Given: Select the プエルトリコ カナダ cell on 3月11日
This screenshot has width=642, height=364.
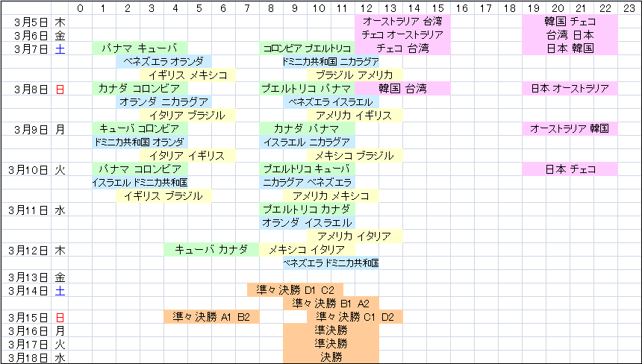Looking at the screenshot, I should [x=307, y=210].
